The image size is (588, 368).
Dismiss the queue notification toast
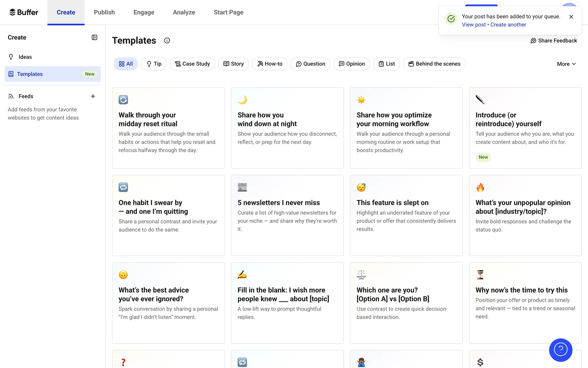571,17
